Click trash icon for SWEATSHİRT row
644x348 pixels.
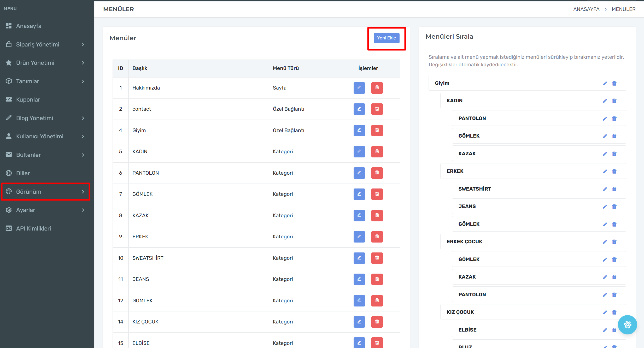click(x=377, y=258)
